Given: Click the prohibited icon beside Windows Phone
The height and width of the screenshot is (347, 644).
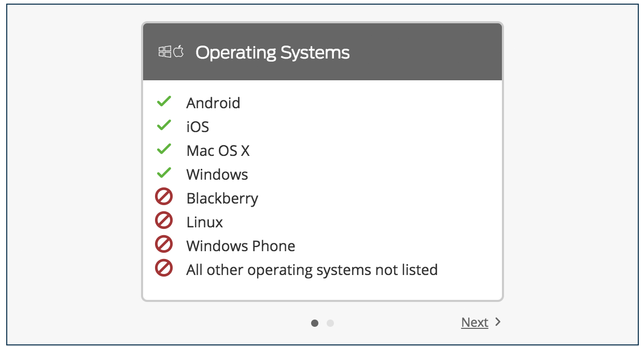Looking at the screenshot, I should [164, 244].
